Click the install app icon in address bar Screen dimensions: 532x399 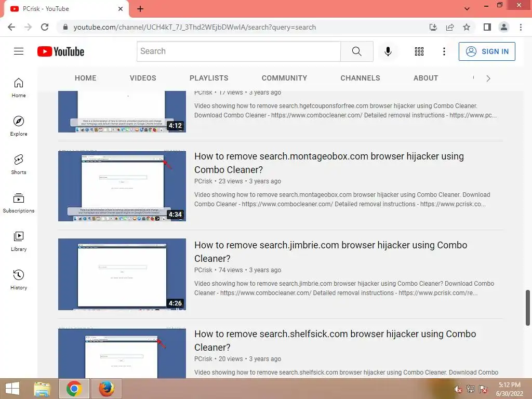[433, 27]
